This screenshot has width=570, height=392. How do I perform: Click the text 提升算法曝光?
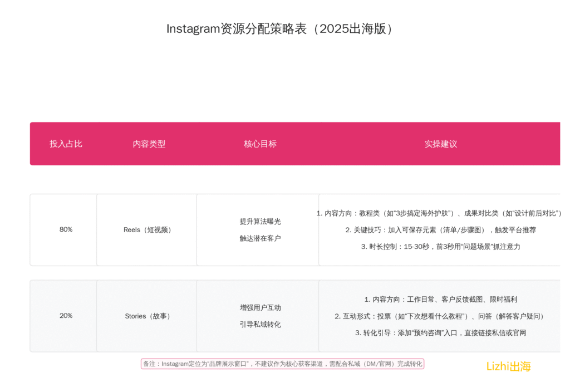pos(260,221)
